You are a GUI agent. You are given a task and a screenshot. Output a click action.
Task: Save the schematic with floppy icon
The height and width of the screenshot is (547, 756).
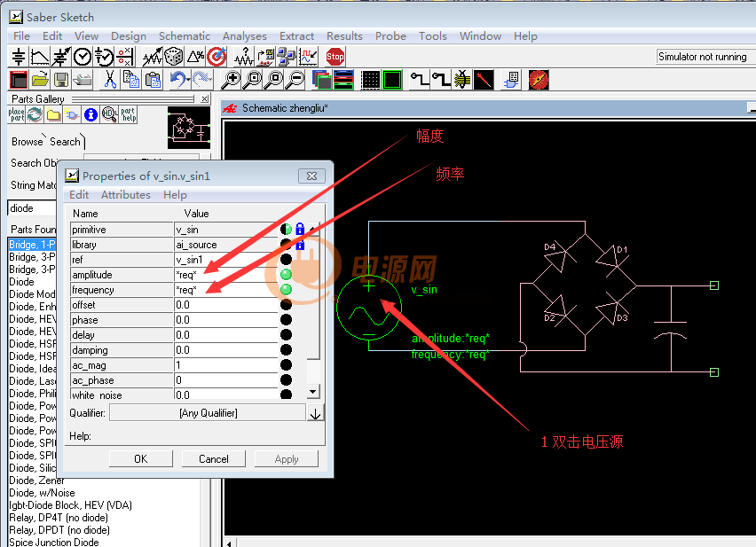[61, 80]
